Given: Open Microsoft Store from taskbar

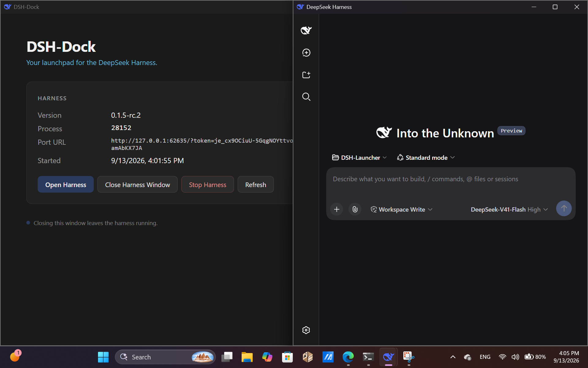Looking at the screenshot, I should 287,357.
